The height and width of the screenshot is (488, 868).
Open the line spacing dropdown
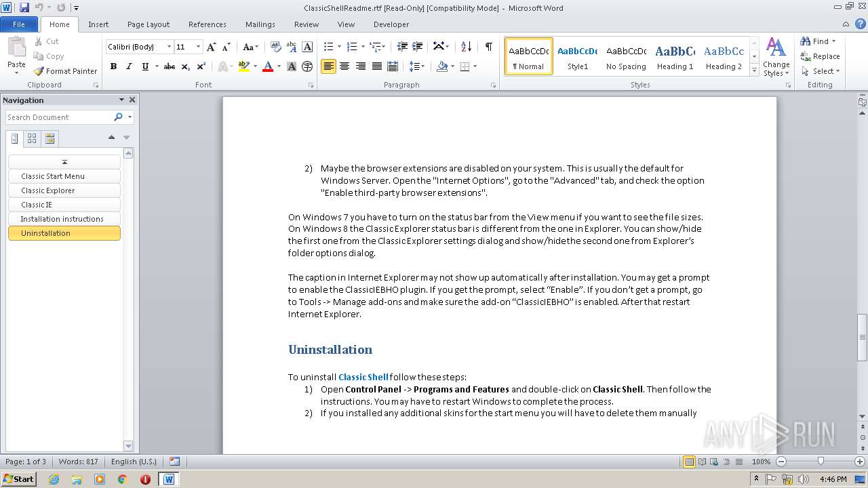coord(417,66)
